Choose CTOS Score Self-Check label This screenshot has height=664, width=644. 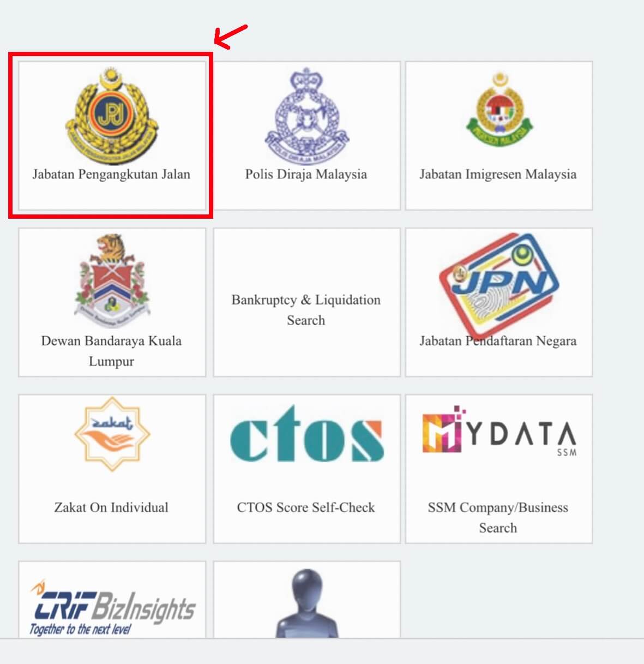click(x=306, y=507)
